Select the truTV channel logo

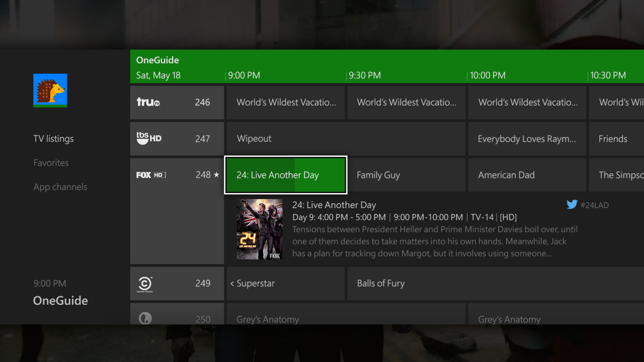click(x=148, y=102)
